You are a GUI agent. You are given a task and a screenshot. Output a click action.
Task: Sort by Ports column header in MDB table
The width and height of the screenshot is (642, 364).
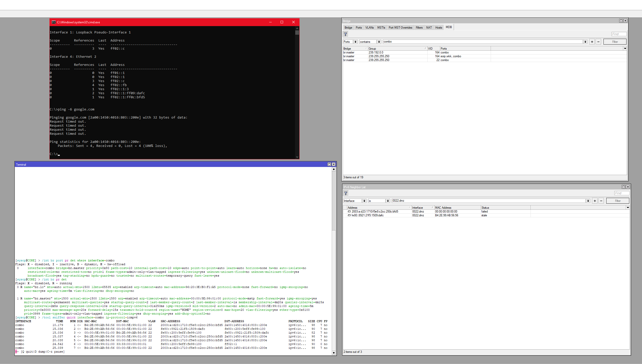tap(465, 49)
